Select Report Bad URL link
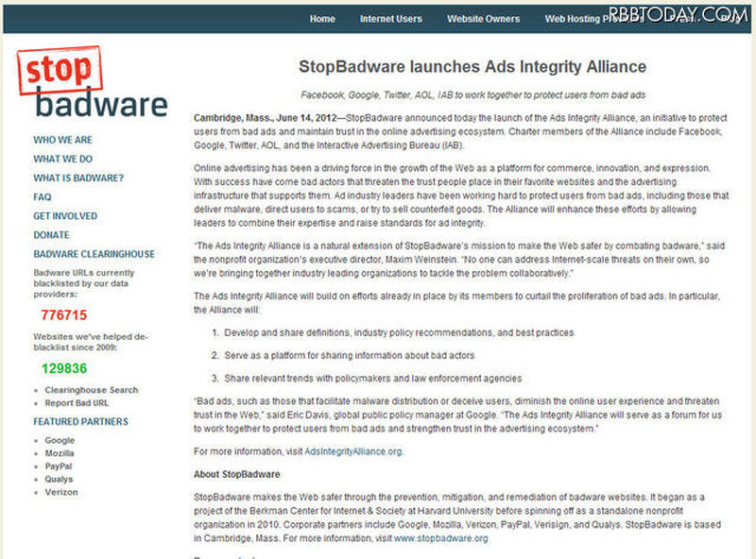The image size is (756, 559). 79,403
